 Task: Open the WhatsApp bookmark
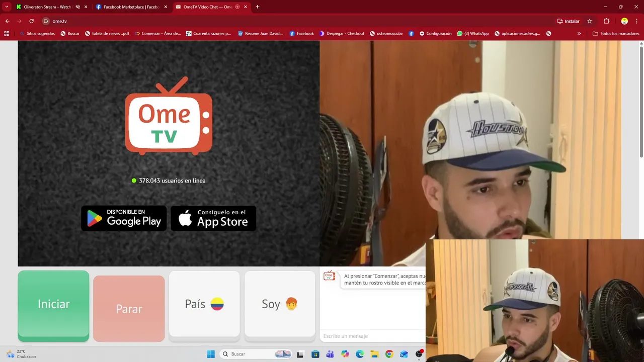click(x=473, y=34)
